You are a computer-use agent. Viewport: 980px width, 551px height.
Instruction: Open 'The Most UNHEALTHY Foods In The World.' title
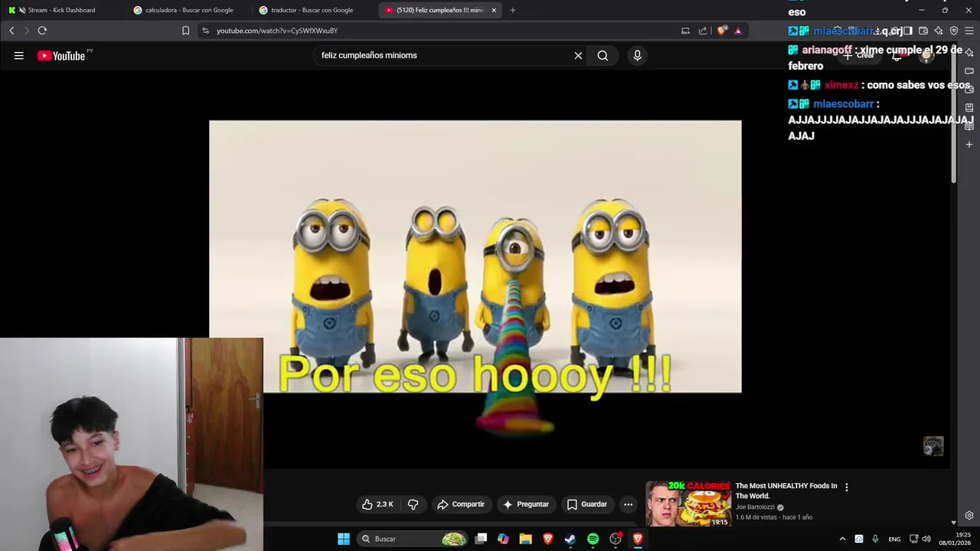click(x=786, y=491)
